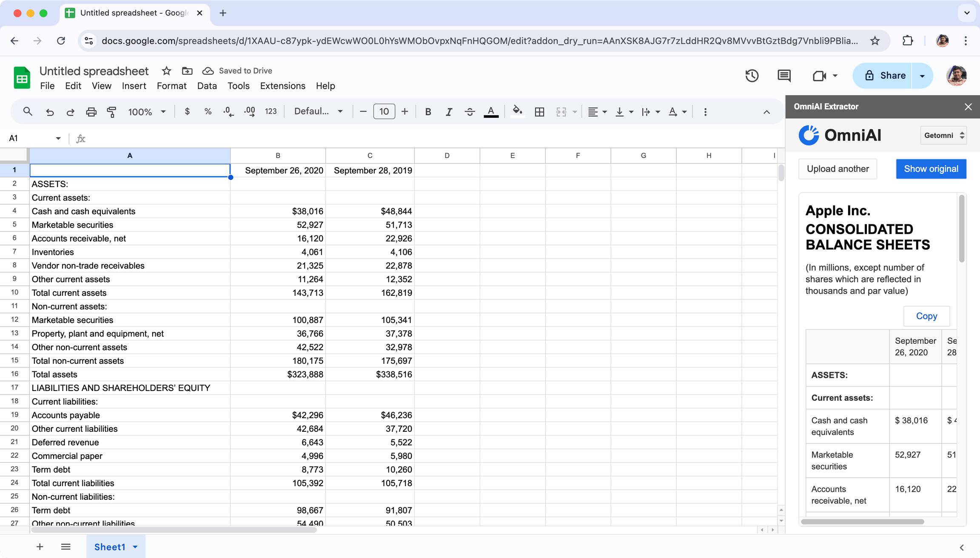980x558 pixels.
Task: Open the fill color picker
Action: pos(517,111)
